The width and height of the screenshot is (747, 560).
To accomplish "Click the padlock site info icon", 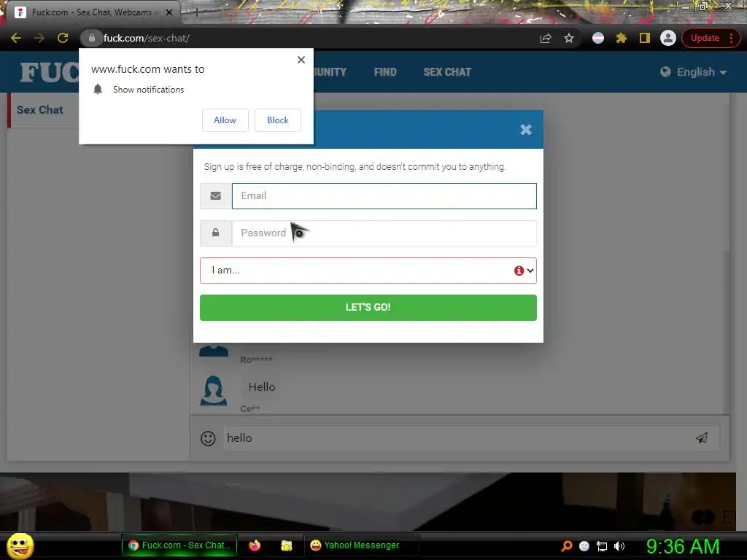I will click(91, 38).
